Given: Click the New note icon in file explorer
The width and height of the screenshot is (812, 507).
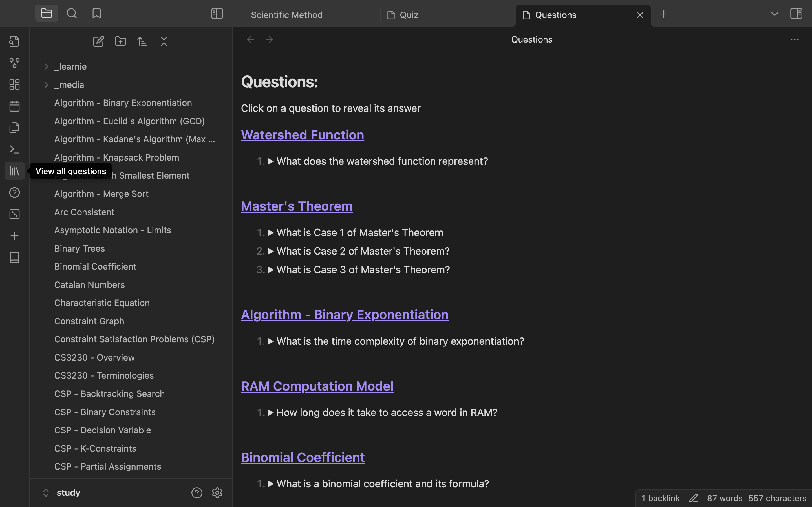Looking at the screenshot, I should (98, 41).
